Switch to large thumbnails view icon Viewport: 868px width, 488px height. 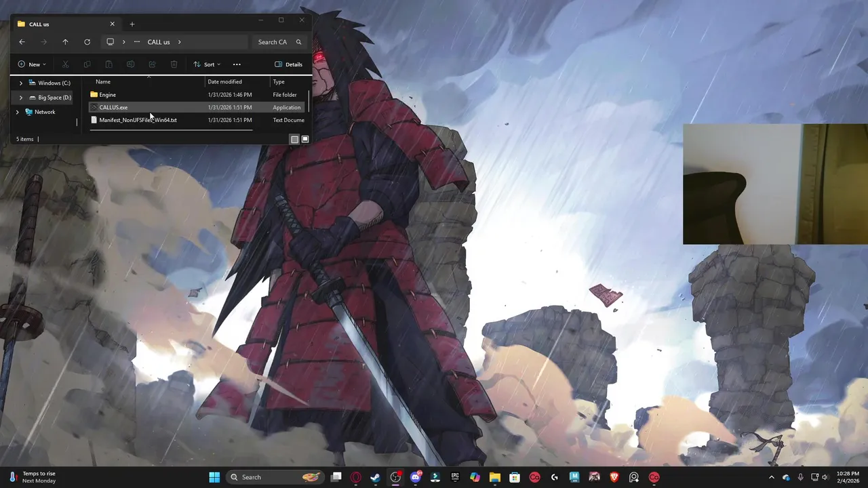[x=305, y=139]
